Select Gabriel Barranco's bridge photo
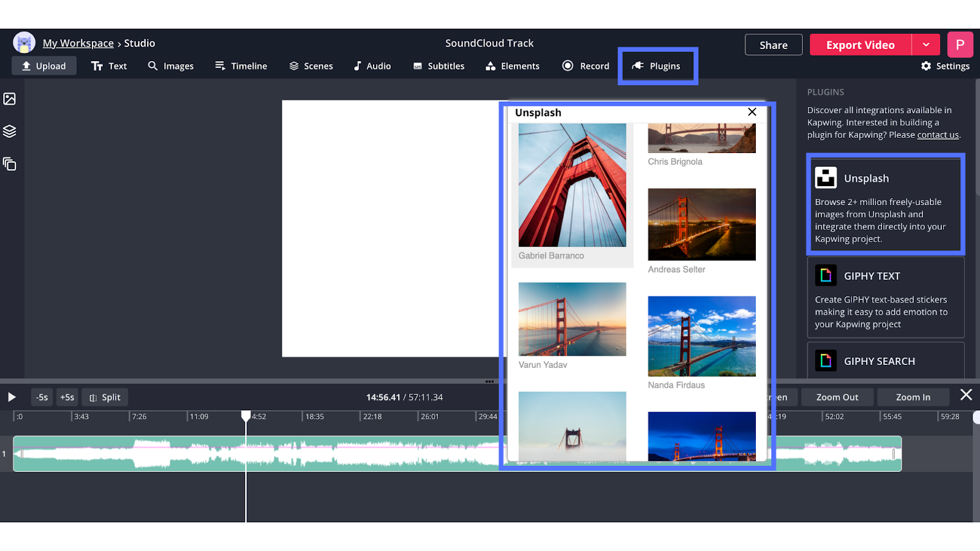Screen dimensions: 980x551 (x=572, y=186)
